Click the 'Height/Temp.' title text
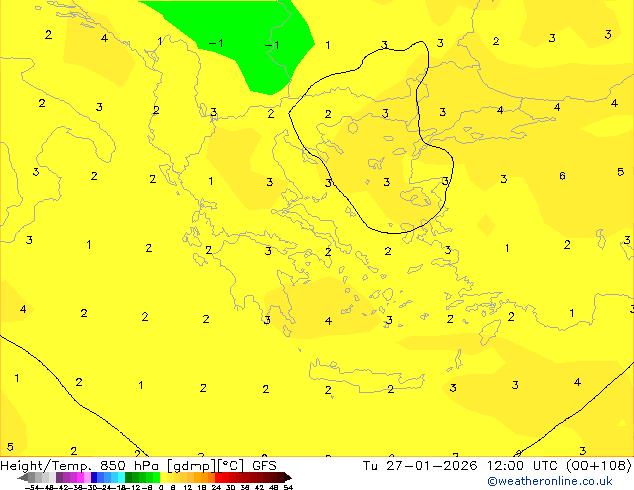The width and height of the screenshot is (634, 490). (x=47, y=466)
